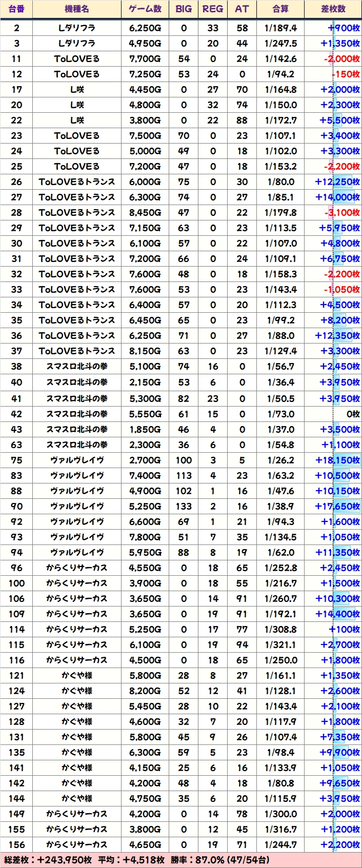Click the +1,350枚 value for machine 3

340,43
